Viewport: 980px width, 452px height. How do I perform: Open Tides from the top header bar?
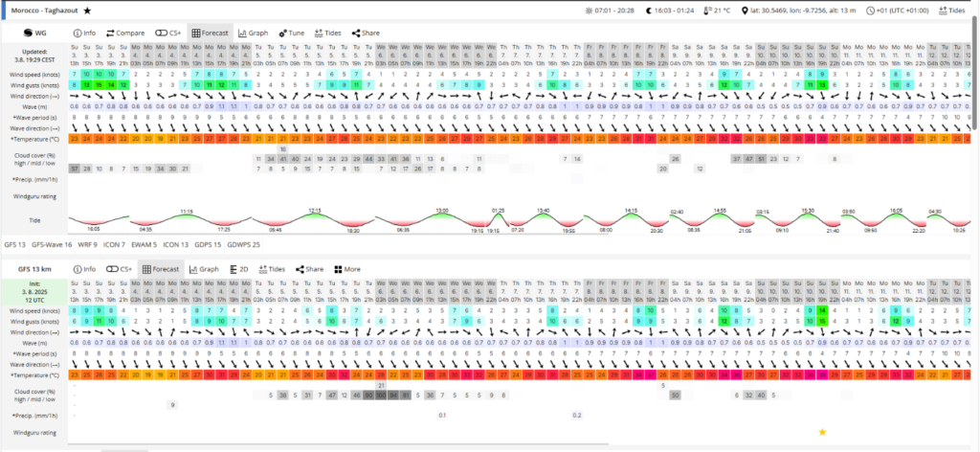[951, 11]
